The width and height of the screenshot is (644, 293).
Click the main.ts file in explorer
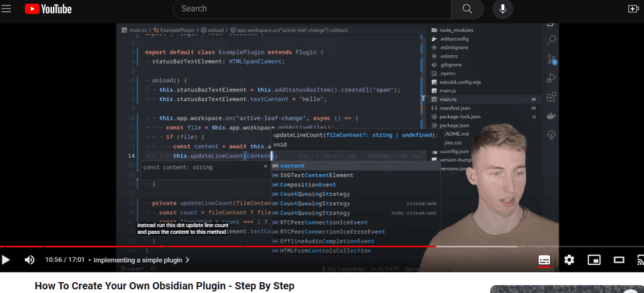pos(448,99)
